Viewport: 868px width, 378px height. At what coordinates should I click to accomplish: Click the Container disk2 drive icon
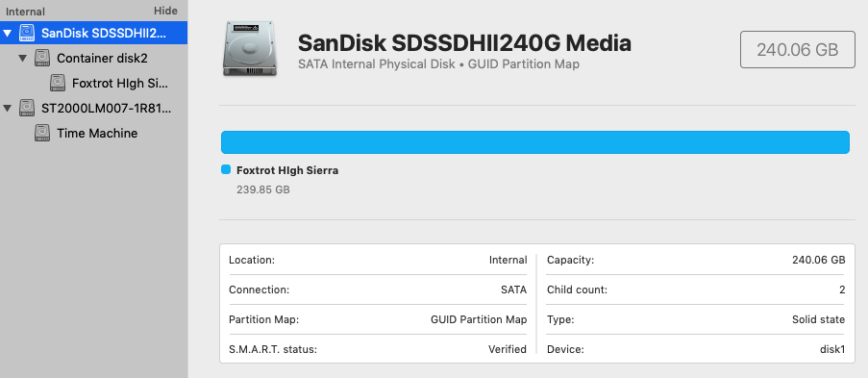pyautogui.click(x=42, y=58)
